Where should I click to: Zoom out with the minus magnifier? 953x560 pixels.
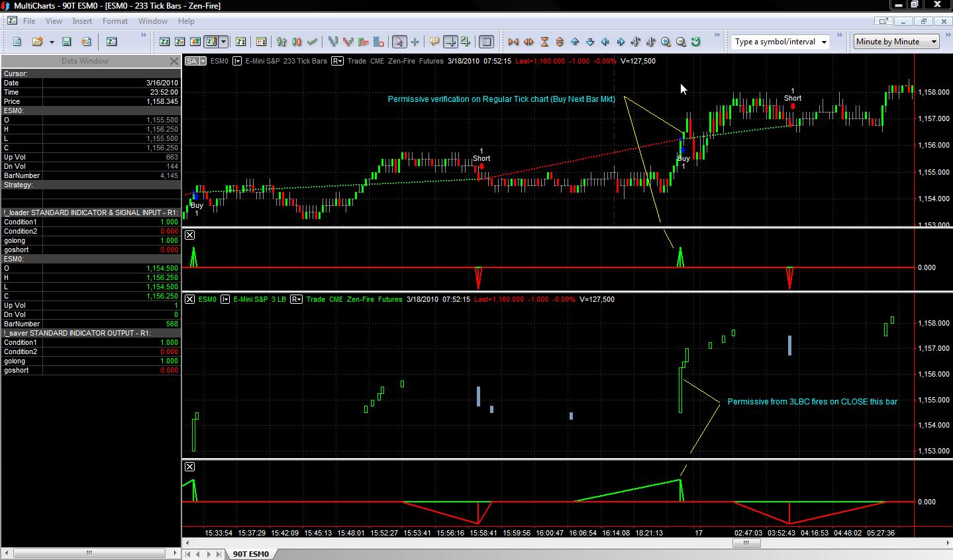pyautogui.click(x=681, y=42)
